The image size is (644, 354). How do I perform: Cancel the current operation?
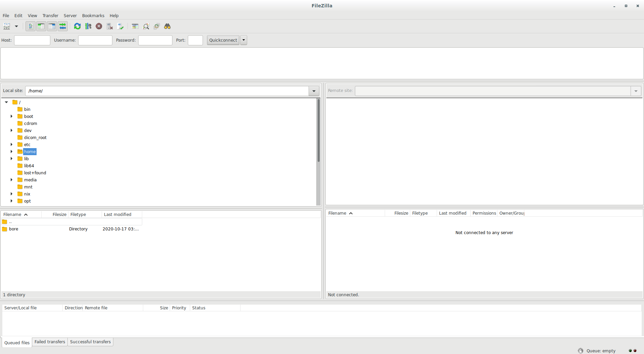(x=99, y=26)
